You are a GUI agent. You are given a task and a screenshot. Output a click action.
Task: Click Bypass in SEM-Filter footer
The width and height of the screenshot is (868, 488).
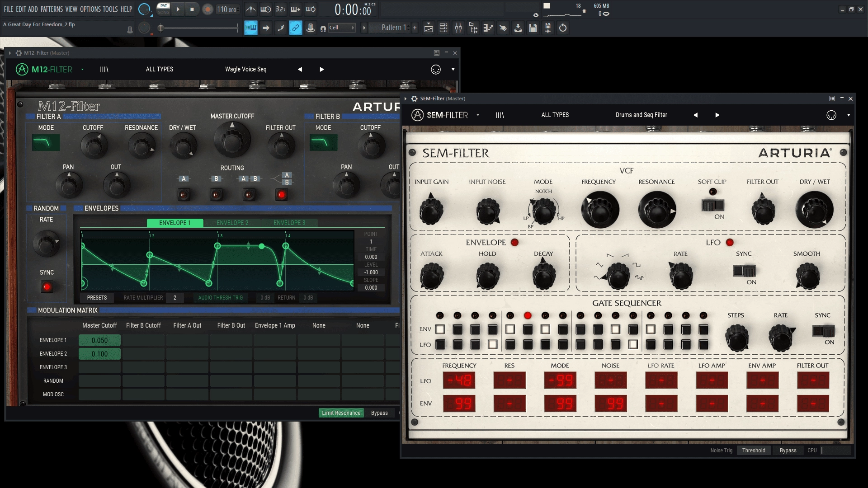(788, 450)
